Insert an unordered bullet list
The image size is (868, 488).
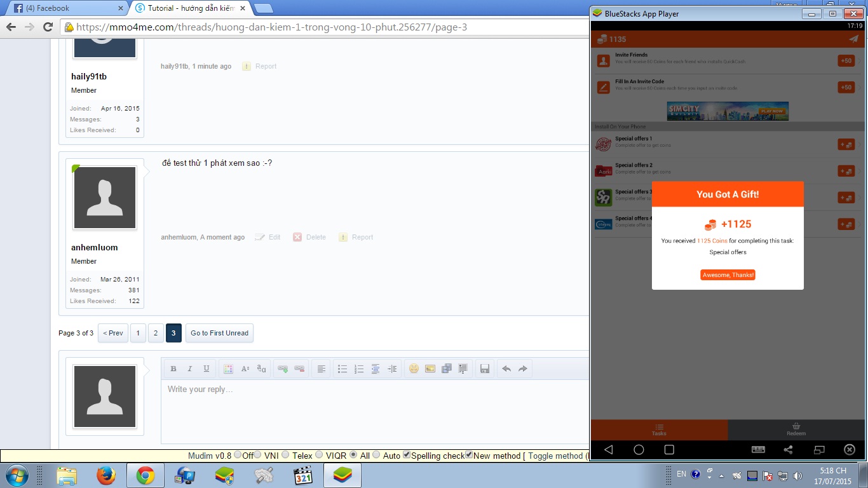tap(342, 369)
